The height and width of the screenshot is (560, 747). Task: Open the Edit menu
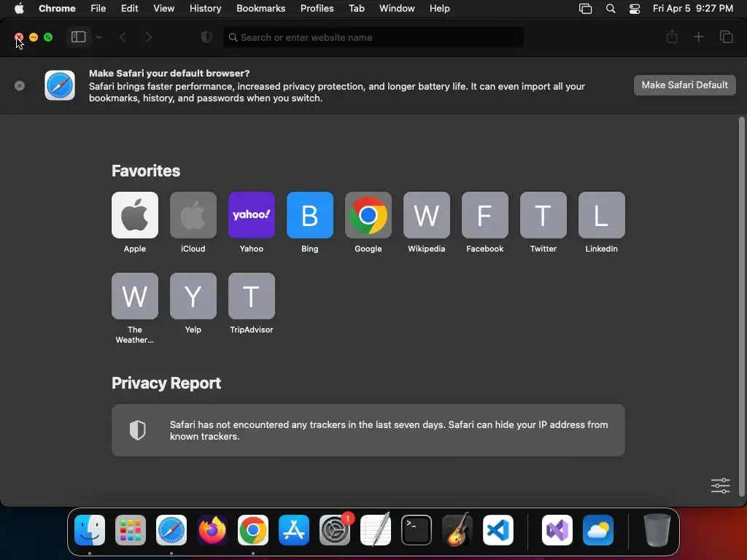(x=130, y=8)
